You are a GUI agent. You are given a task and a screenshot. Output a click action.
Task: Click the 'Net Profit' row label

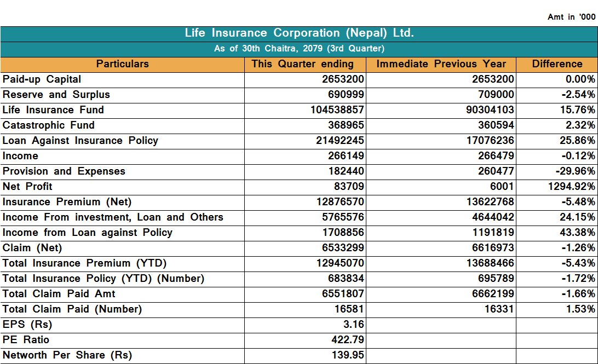click(x=27, y=187)
